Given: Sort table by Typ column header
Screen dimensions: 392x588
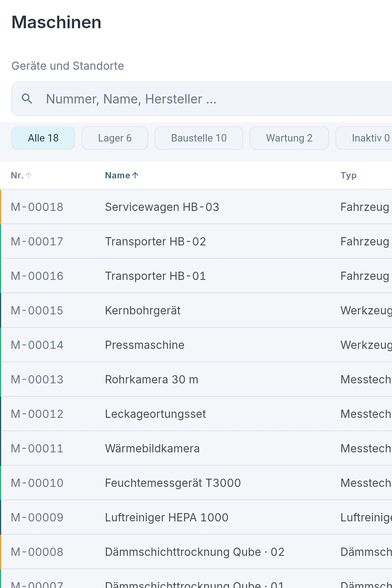Looking at the screenshot, I should coord(348,176).
